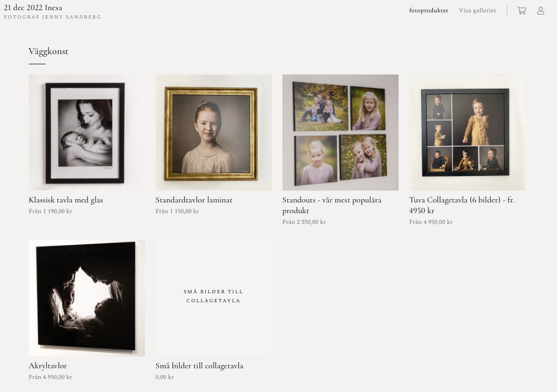
Task: Open the gold-framed Standardtavlor laminat image
Action: click(x=214, y=132)
